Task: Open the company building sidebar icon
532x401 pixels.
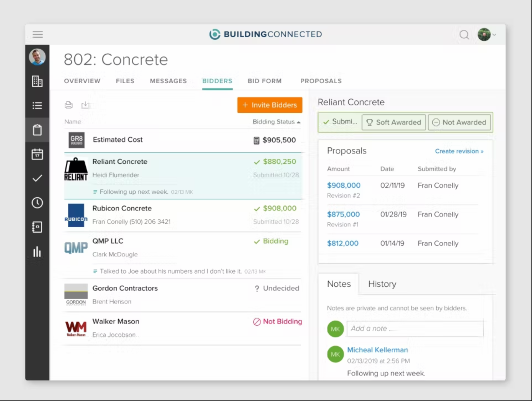Action: pyautogui.click(x=37, y=81)
